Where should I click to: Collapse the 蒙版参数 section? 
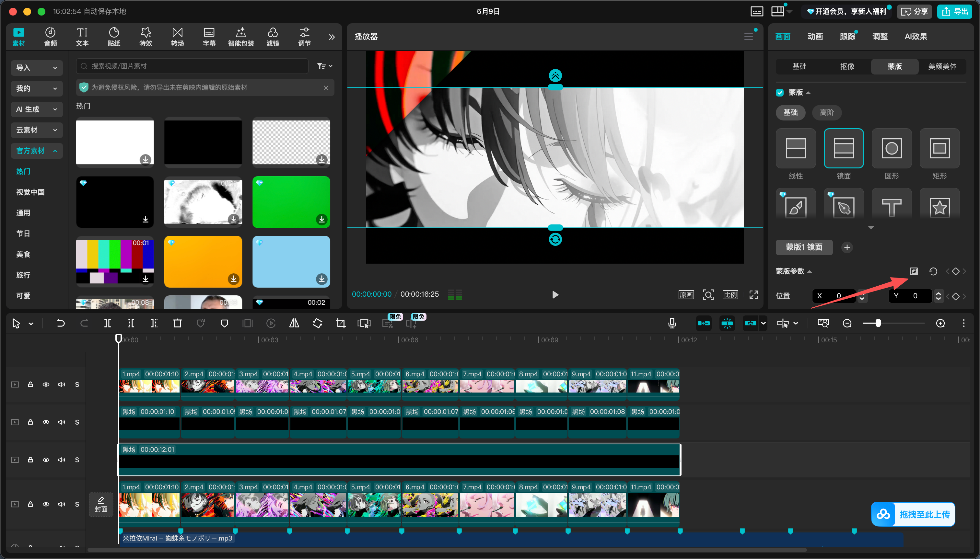pos(810,271)
